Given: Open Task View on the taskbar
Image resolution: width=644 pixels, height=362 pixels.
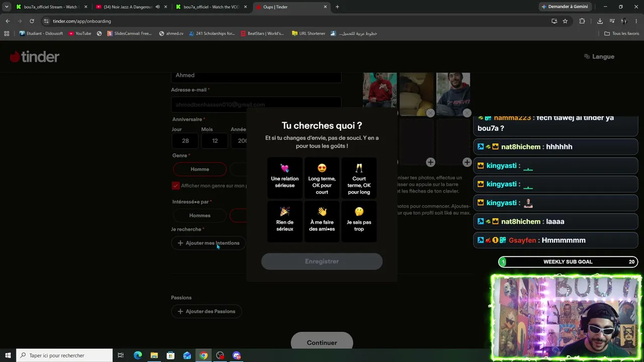Looking at the screenshot, I should [121, 355].
